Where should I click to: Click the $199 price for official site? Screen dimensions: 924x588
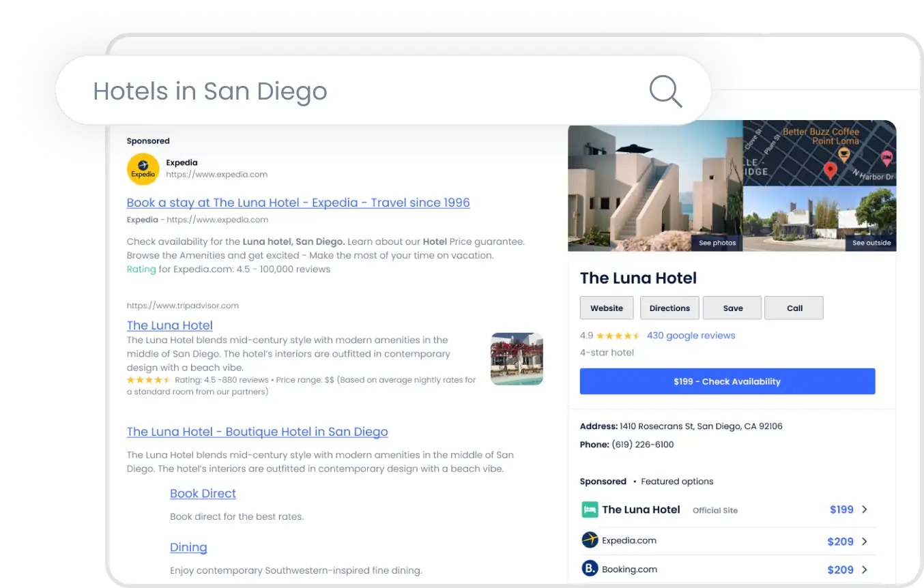click(841, 510)
